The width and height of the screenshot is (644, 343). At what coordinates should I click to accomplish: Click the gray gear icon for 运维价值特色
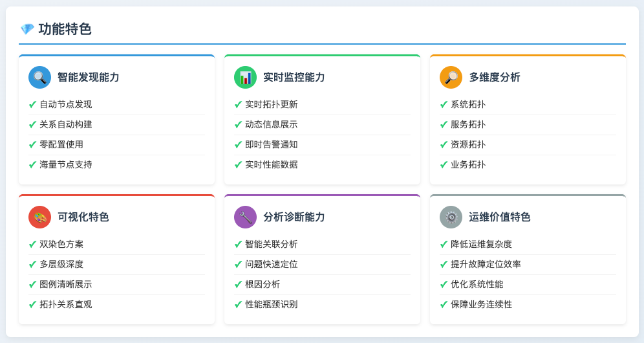451,217
